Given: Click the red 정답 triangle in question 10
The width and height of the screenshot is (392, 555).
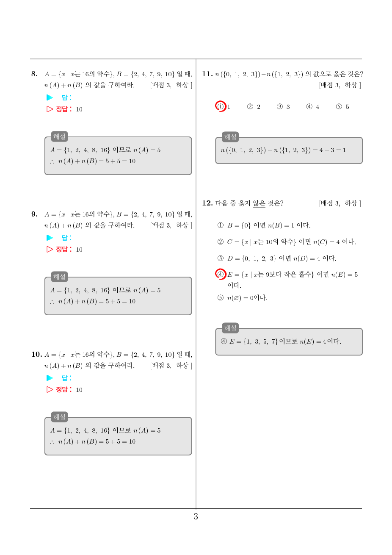Looking at the screenshot, I should coord(50,389).
